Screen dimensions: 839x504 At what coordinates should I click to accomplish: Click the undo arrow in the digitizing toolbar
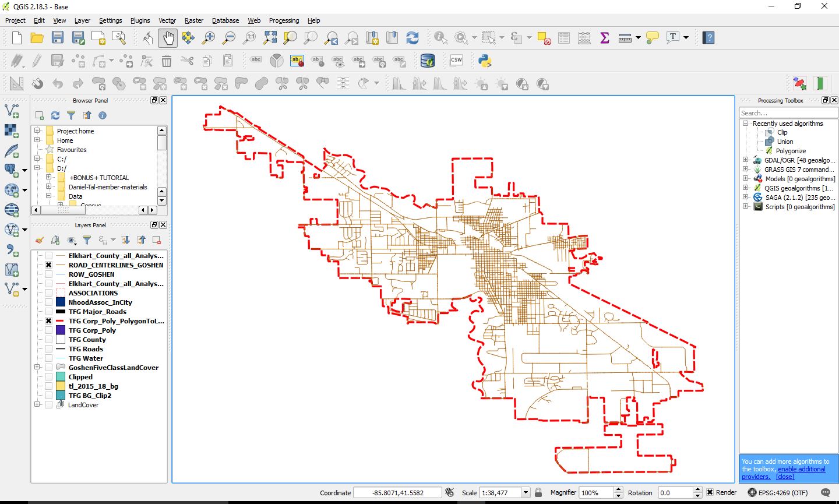tap(58, 83)
